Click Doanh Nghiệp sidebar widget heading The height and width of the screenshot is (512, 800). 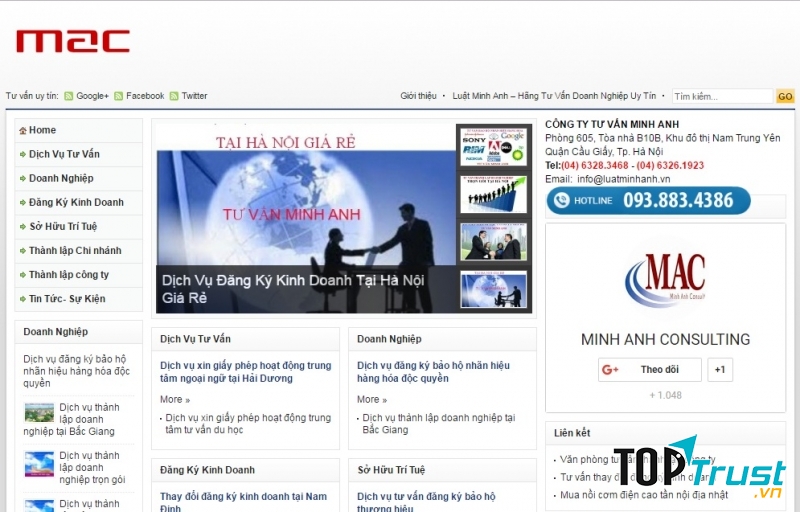(x=56, y=332)
